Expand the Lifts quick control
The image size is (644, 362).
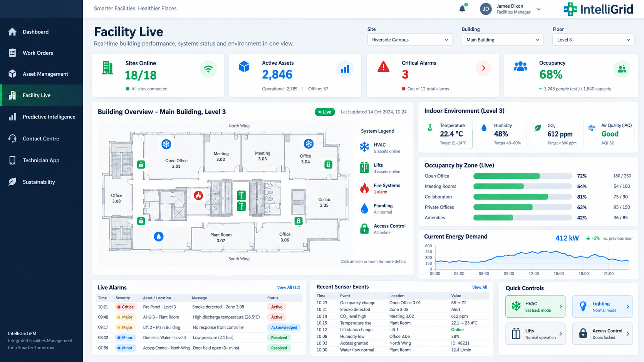[x=535, y=334]
